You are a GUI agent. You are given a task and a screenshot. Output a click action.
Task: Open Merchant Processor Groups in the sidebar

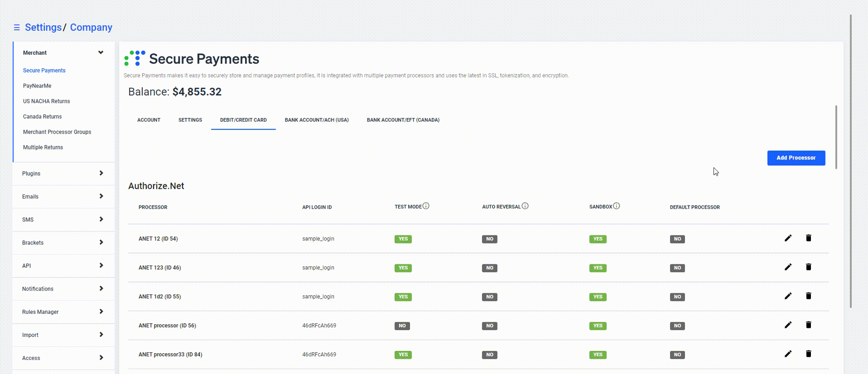coord(57,132)
